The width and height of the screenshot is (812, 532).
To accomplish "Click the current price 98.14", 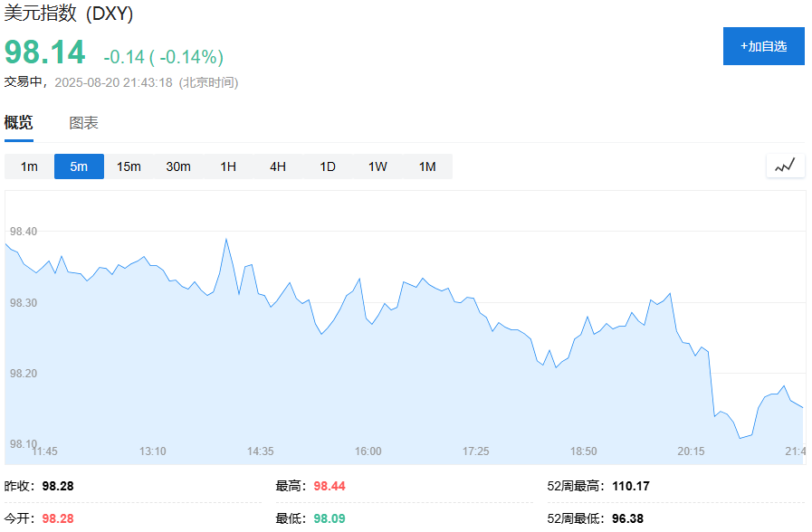I will click(45, 52).
